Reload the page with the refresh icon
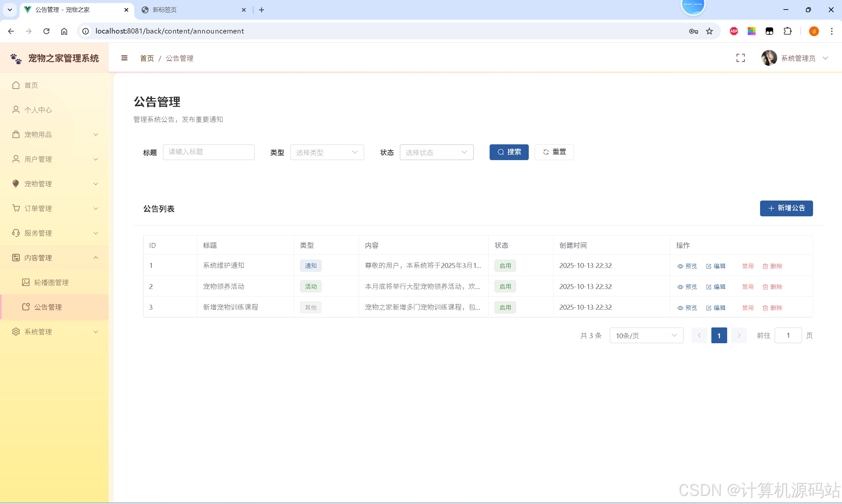Image resolution: width=842 pixels, height=504 pixels. click(46, 31)
